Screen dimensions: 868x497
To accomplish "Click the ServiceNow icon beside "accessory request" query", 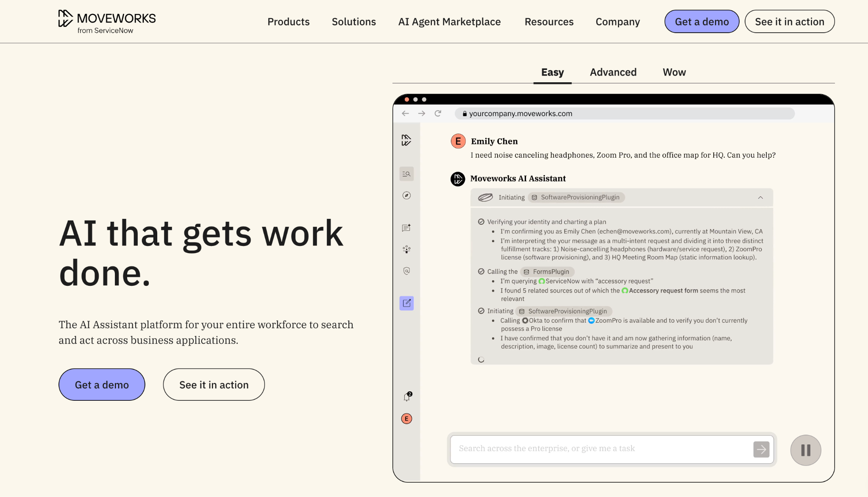I will click(x=542, y=281).
